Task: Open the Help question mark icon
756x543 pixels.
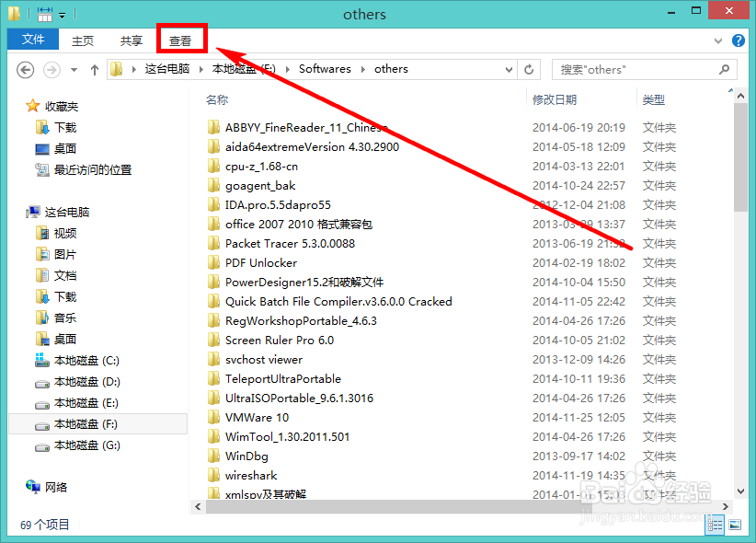Action: tap(739, 40)
